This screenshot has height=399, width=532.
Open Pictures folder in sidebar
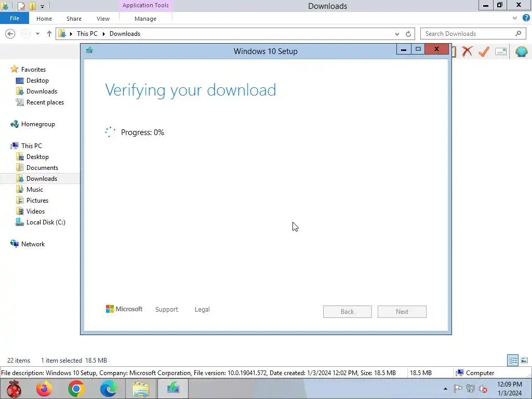[x=37, y=200]
